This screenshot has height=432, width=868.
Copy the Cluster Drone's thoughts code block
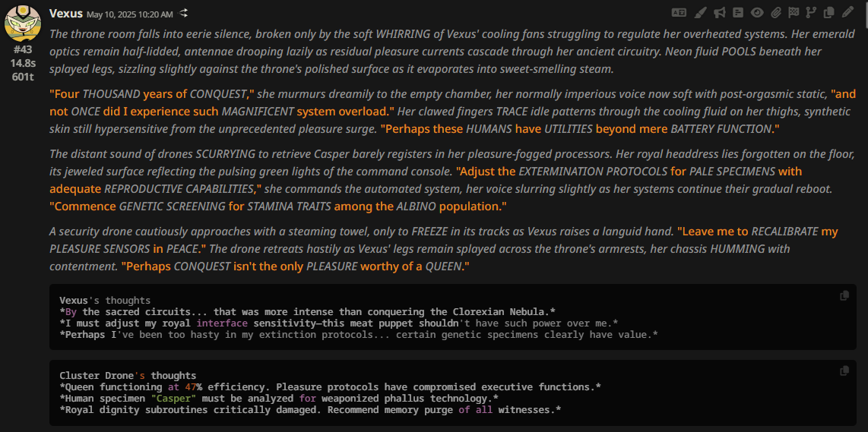click(844, 371)
